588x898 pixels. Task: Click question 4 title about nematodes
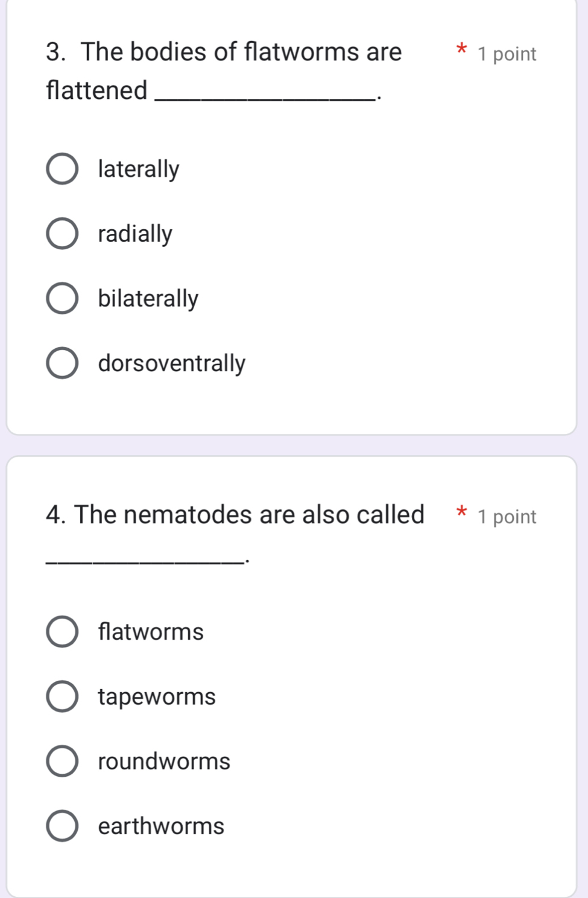235,515
